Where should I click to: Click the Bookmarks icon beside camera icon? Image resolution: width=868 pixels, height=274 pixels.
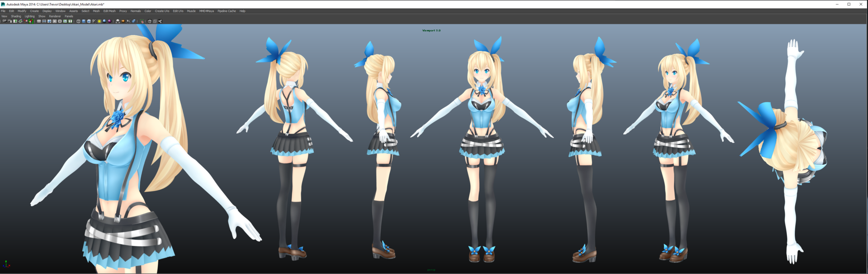(x=9, y=21)
